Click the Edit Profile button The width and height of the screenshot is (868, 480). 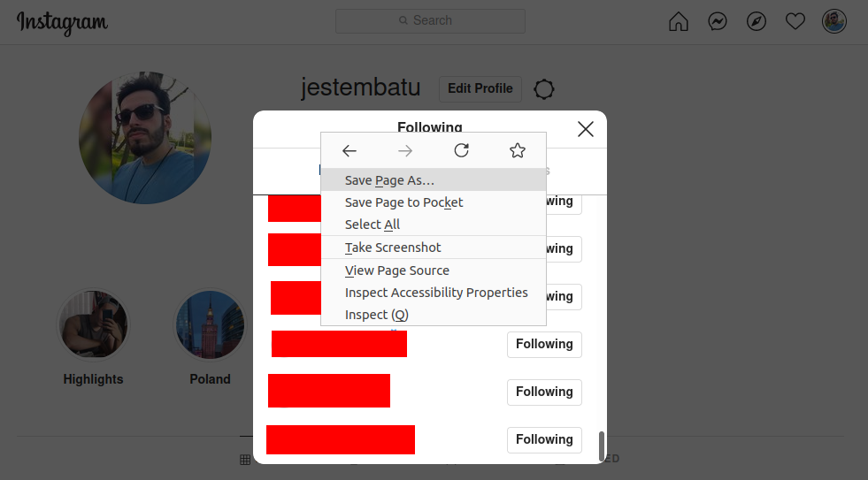point(480,88)
